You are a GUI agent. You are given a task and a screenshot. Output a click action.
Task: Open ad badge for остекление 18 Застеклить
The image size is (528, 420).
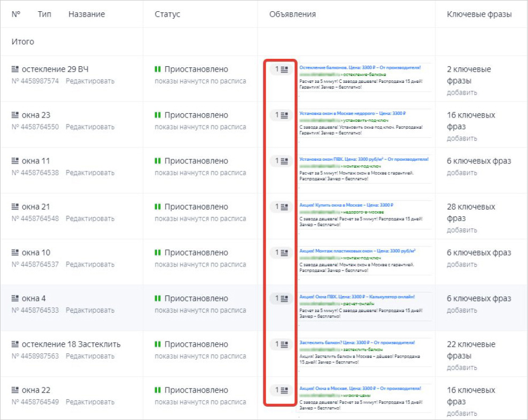pos(281,345)
